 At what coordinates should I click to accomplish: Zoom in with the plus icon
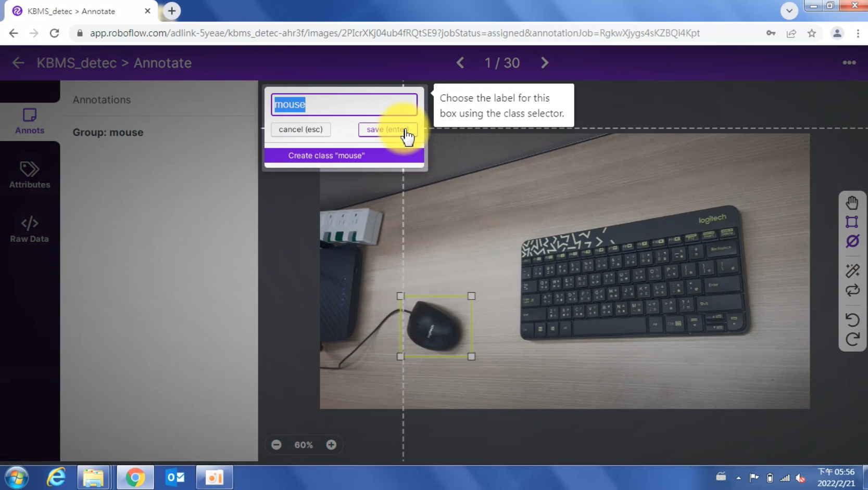331,445
